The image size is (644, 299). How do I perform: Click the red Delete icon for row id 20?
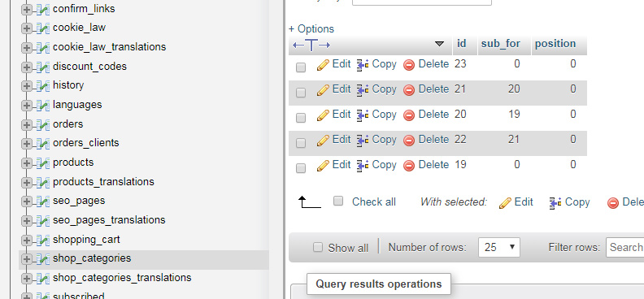[x=409, y=115]
